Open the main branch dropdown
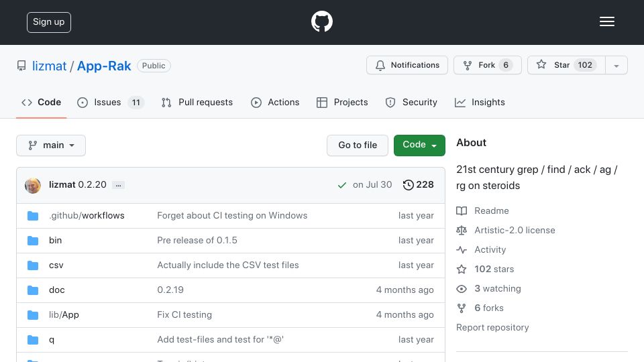Viewport: 644px width, 362px height. [x=51, y=145]
